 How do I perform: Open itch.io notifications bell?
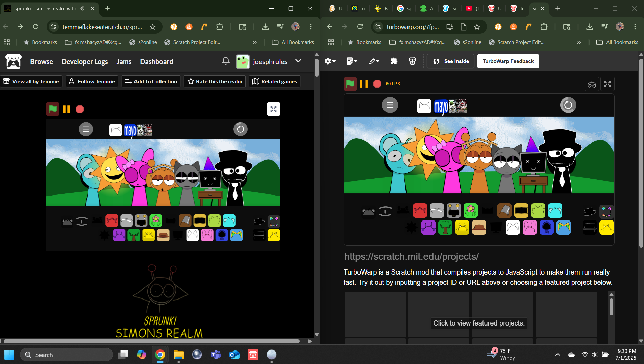(226, 61)
